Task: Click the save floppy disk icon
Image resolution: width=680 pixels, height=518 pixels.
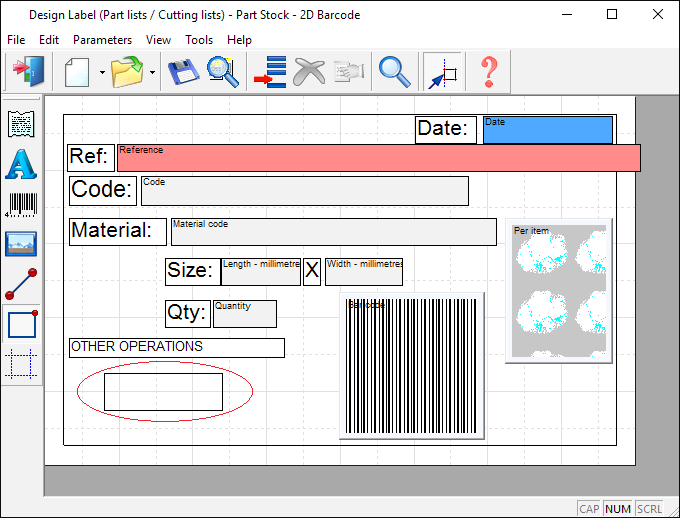Action: 181,72
